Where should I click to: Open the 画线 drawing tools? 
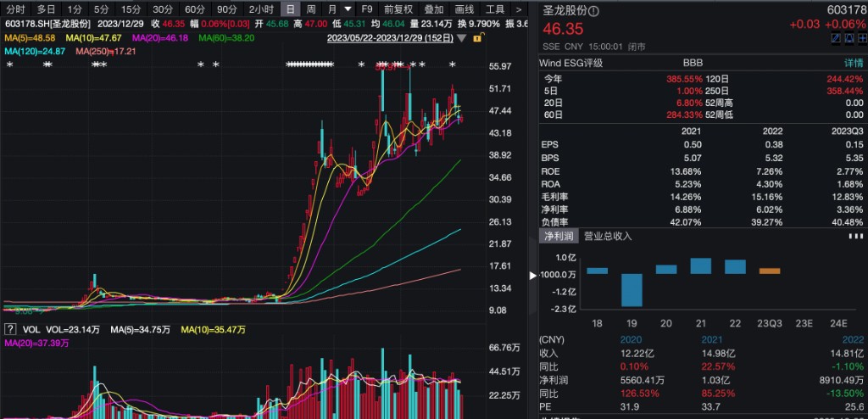(464, 9)
